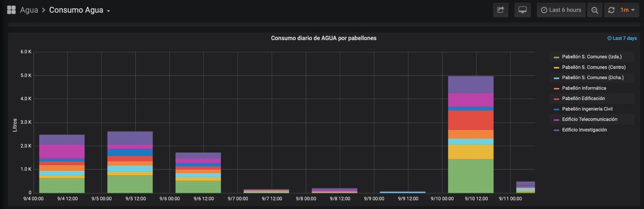The width and height of the screenshot is (644, 209).
Task: Open the Grafana dashboards grid icon
Action: (x=11, y=10)
